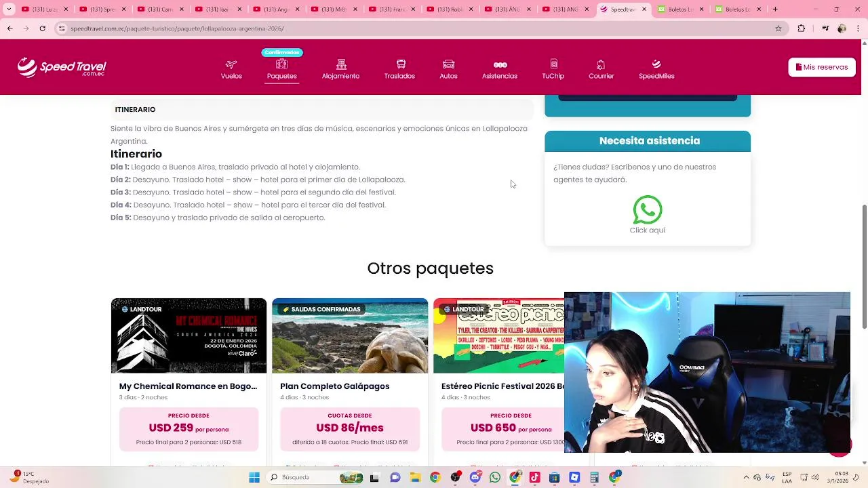This screenshot has height=488, width=868.
Task: Open SpeedMiles section
Action: 656,69
